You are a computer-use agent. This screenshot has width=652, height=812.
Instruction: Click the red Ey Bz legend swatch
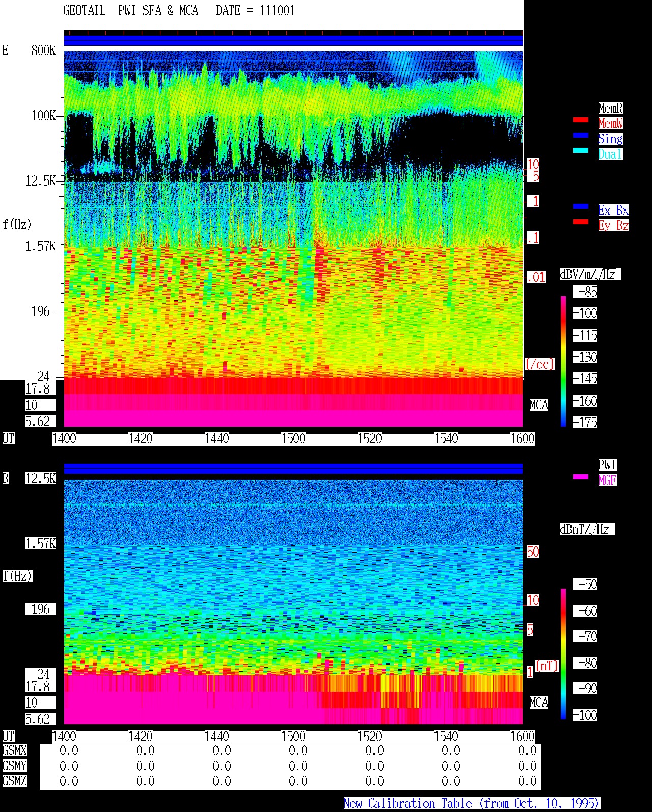click(581, 222)
